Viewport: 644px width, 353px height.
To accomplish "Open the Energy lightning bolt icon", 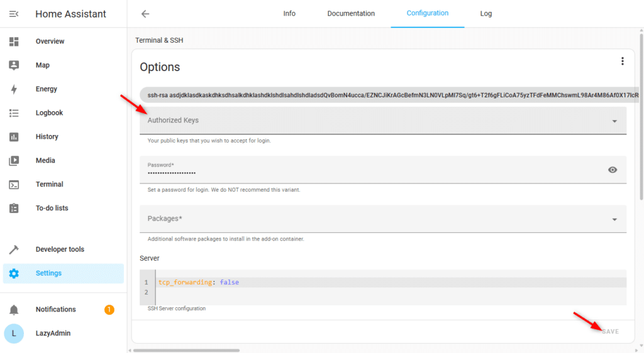I will (14, 89).
